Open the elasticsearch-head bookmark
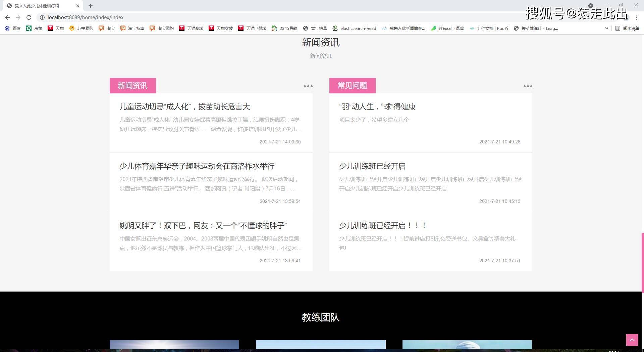The image size is (644, 352). pos(354,29)
